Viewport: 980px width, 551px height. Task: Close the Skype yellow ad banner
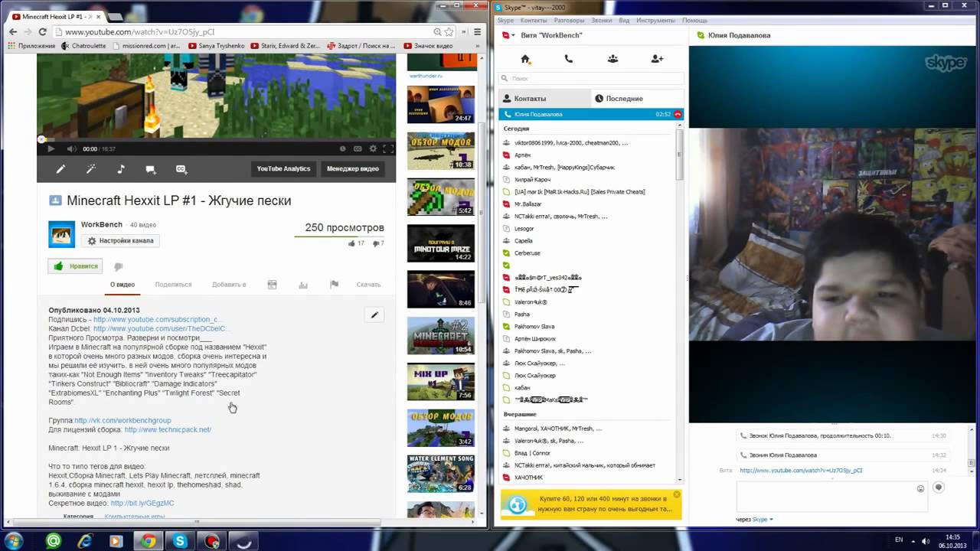[x=677, y=494]
